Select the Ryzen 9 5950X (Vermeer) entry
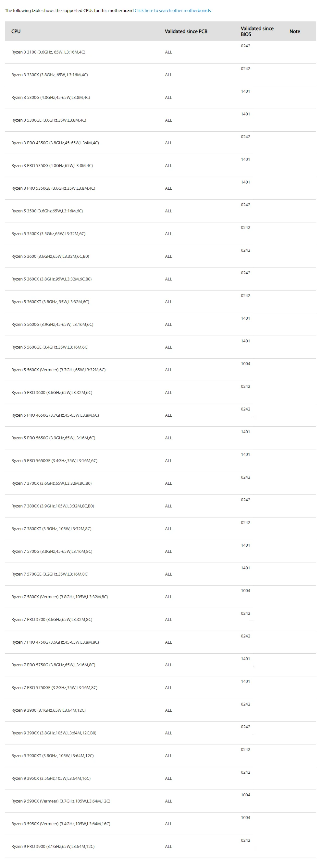Viewport: 322px width, 868px height. [61, 824]
